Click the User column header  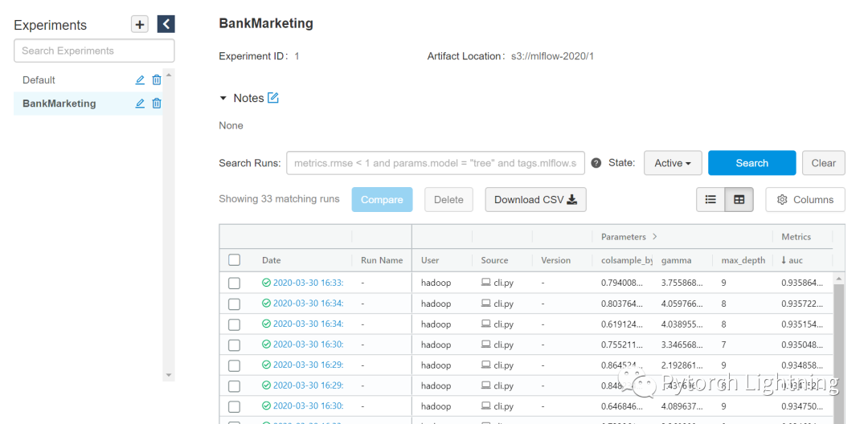point(430,260)
